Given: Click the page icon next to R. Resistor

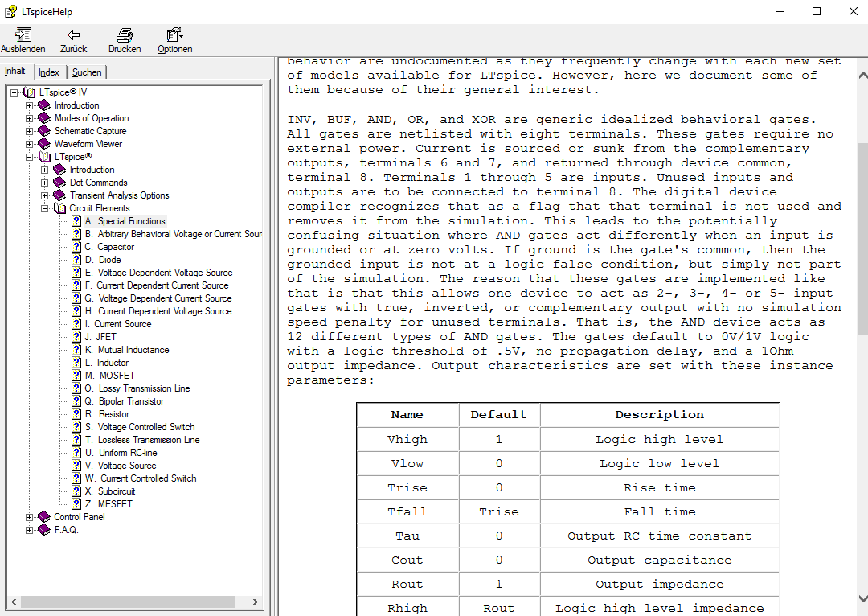Looking at the screenshot, I should pos(76,414).
